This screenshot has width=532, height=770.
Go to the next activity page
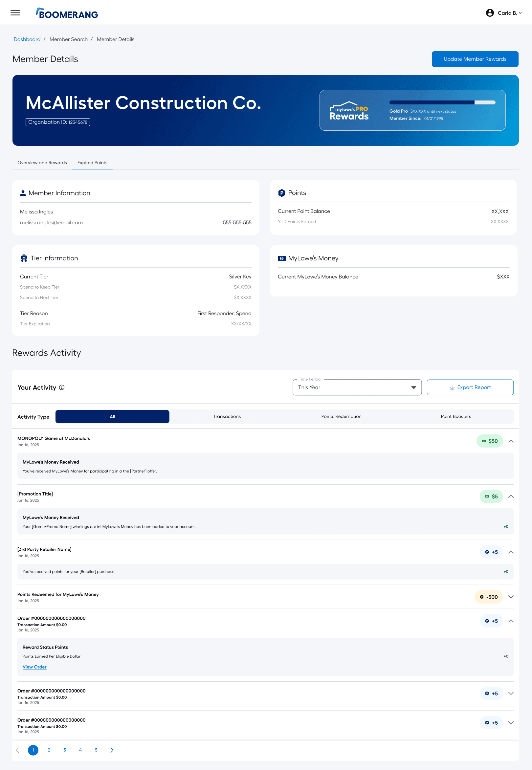point(112,750)
